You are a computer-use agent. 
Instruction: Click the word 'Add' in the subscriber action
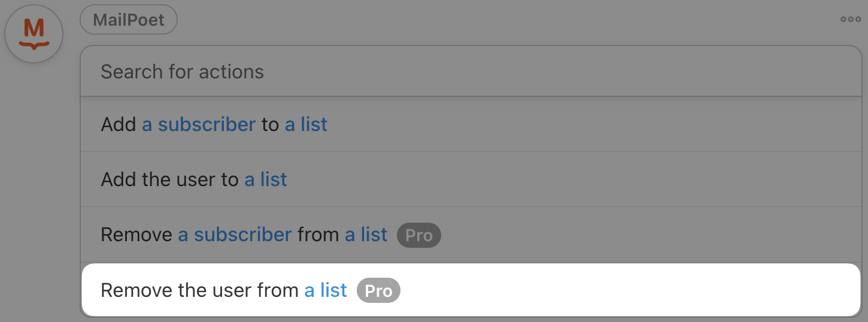pos(119,124)
